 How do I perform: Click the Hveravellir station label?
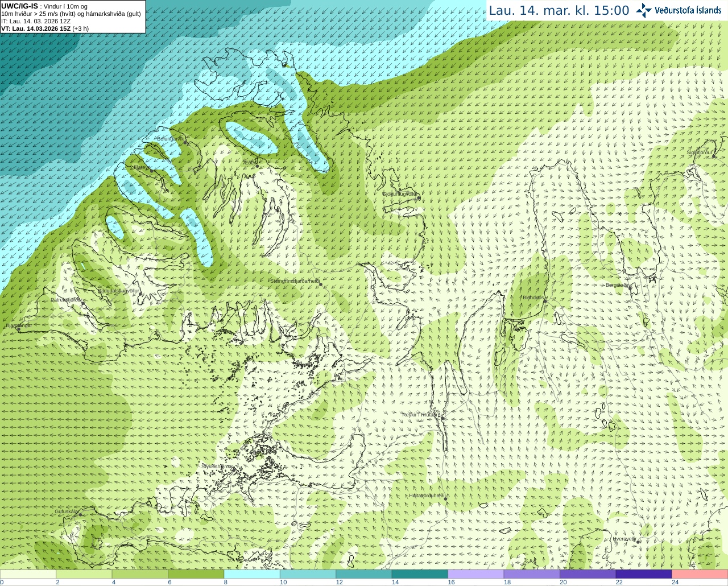click(x=624, y=539)
